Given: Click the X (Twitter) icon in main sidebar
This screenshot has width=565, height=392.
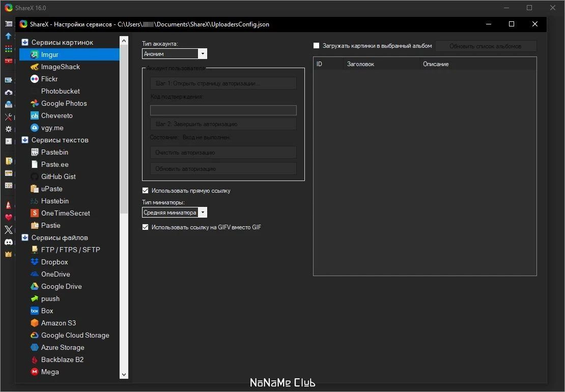Looking at the screenshot, I should pyautogui.click(x=8, y=230).
